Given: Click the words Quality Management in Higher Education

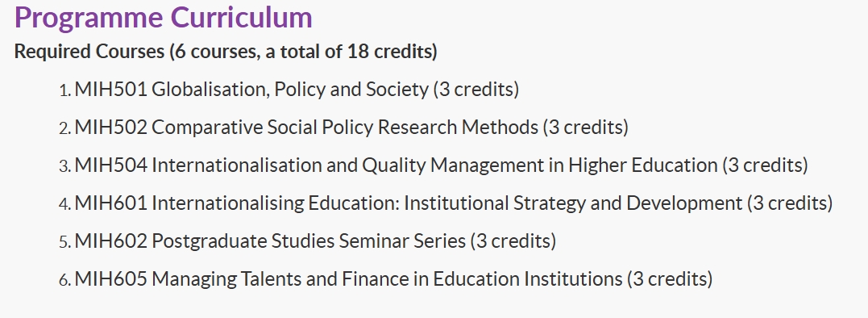Looking at the screenshot, I should click(x=540, y=165).
